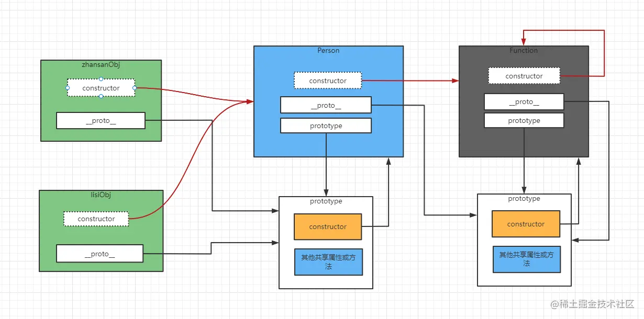Select the constructor box inside Function
The height and width of the screenshot is (319, 644).
[524, 76]
